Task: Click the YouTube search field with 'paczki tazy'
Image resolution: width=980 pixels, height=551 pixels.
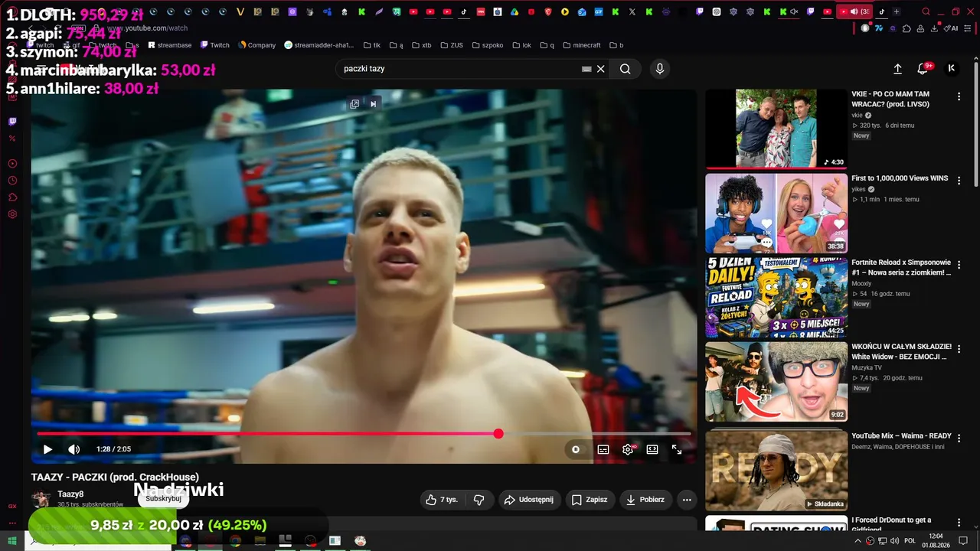Action: coord(459,69)
